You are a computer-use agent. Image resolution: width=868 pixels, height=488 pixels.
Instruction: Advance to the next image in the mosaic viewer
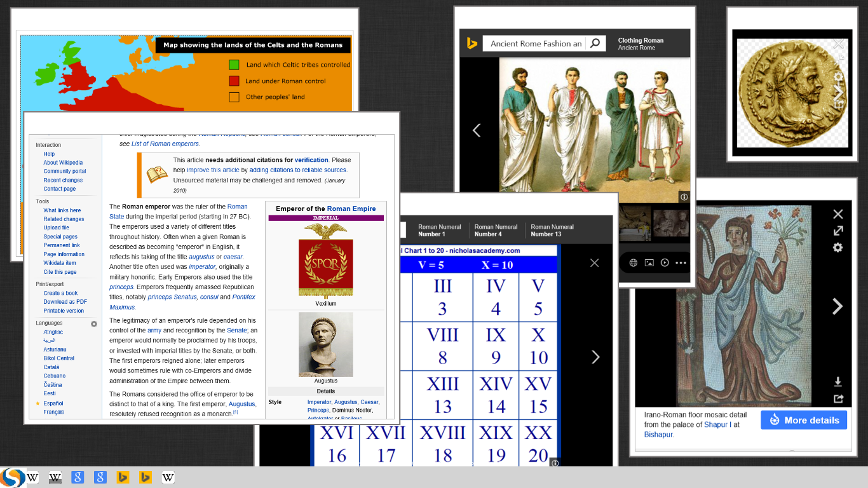837,306
